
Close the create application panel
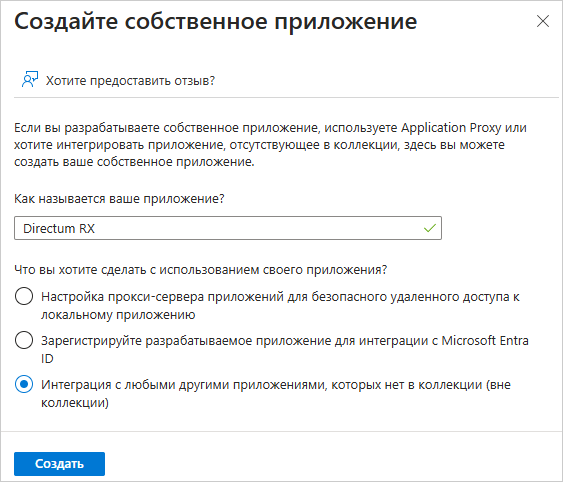543,21
